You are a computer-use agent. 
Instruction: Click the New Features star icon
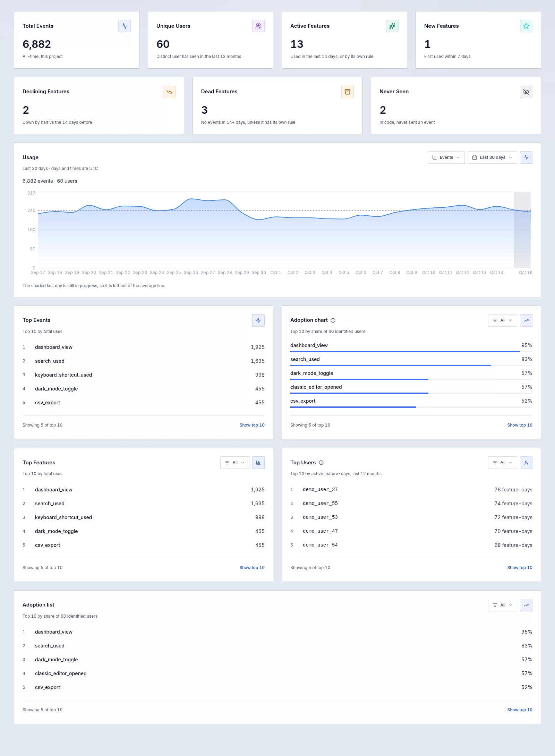coord(526,26)
